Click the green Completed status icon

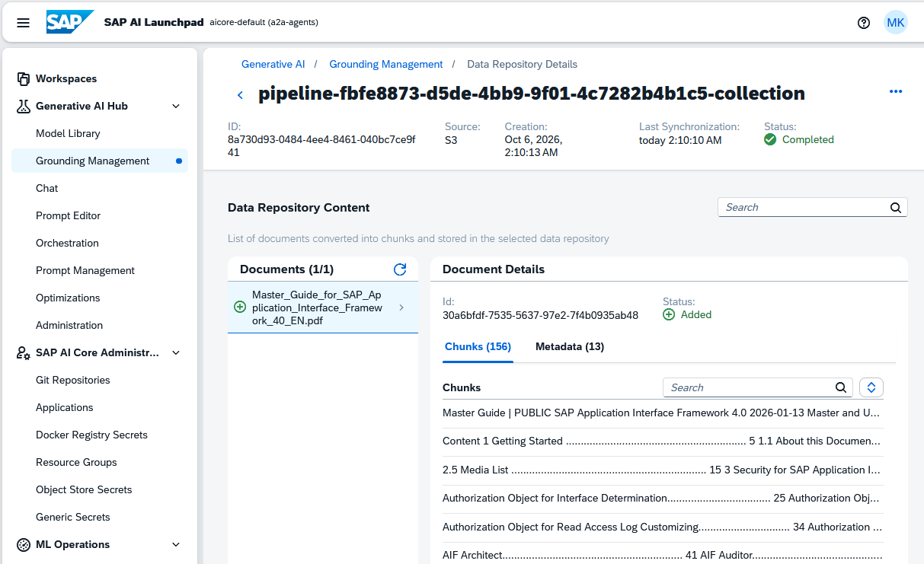pyautogui.click(x=770, y=139)
